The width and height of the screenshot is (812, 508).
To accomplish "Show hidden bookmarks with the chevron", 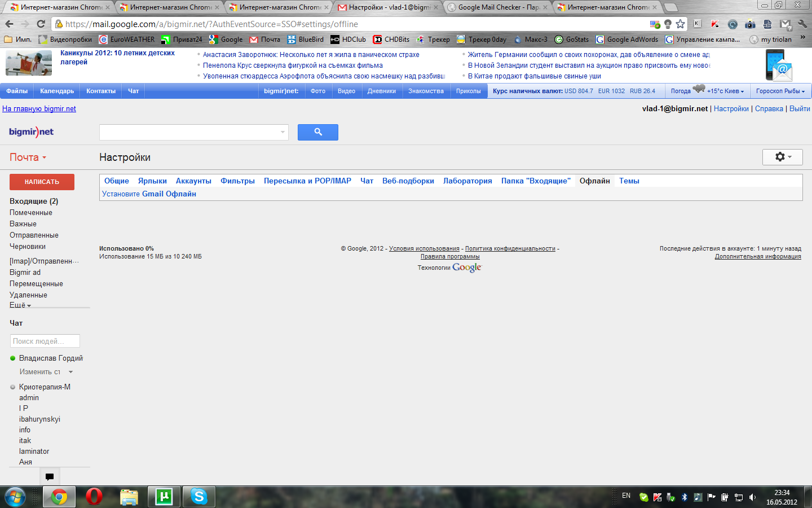I will (803, 38).
